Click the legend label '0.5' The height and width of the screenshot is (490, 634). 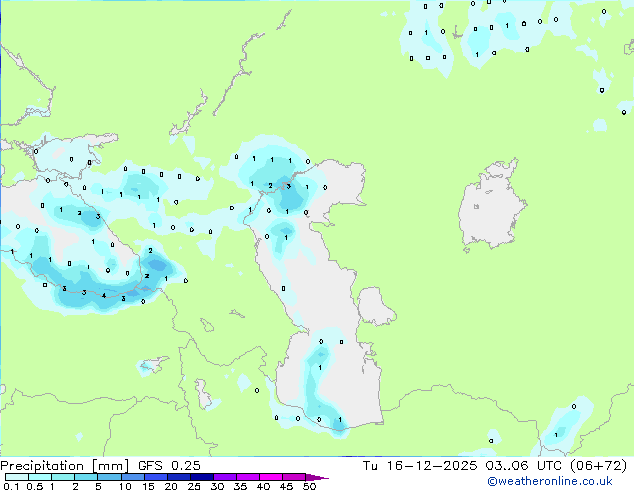[x=35, y=486]
